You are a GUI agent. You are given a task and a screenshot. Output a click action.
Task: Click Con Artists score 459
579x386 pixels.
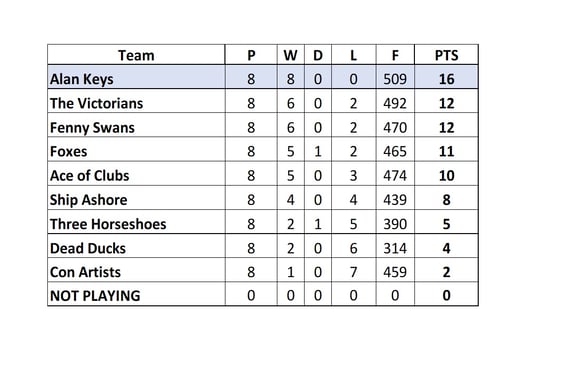click(395, 272)
